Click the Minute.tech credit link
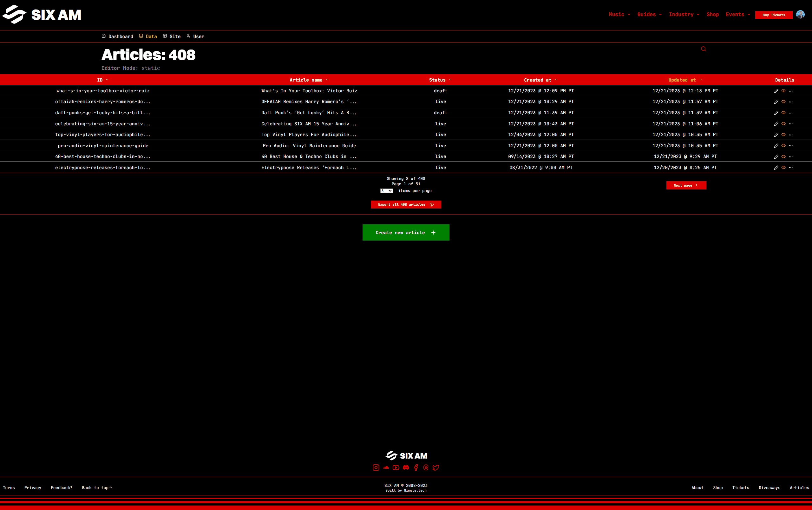The width and height of the screenshot is (812, 510). pyautogui.click(x=415, y=490)
